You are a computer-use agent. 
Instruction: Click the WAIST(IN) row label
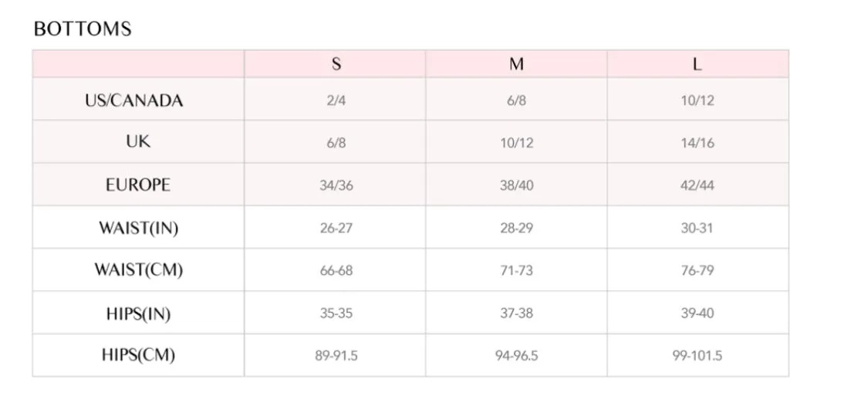[x=138, y=228]
